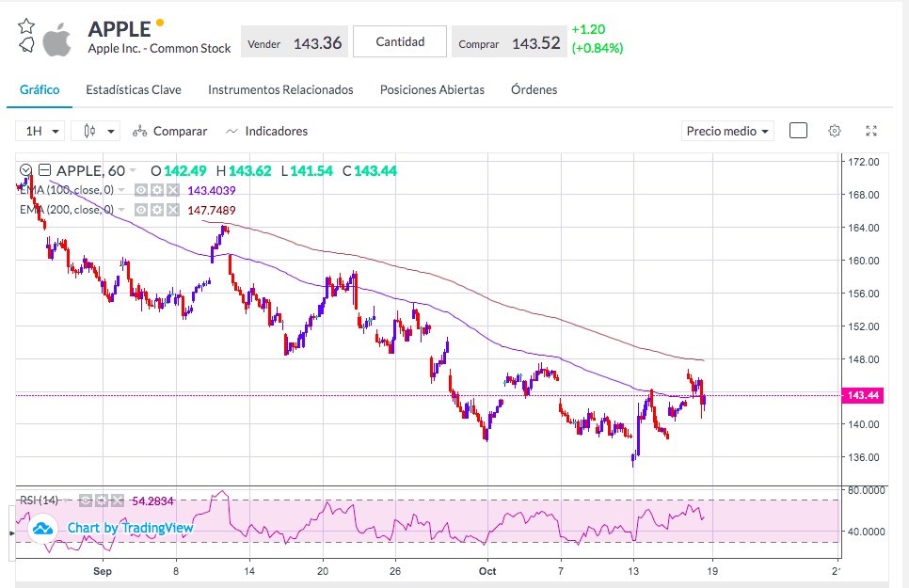Click the Oct date axis label
Viewport: 909px width, 588px height.
pyautogui.click(x=487, y=571)
